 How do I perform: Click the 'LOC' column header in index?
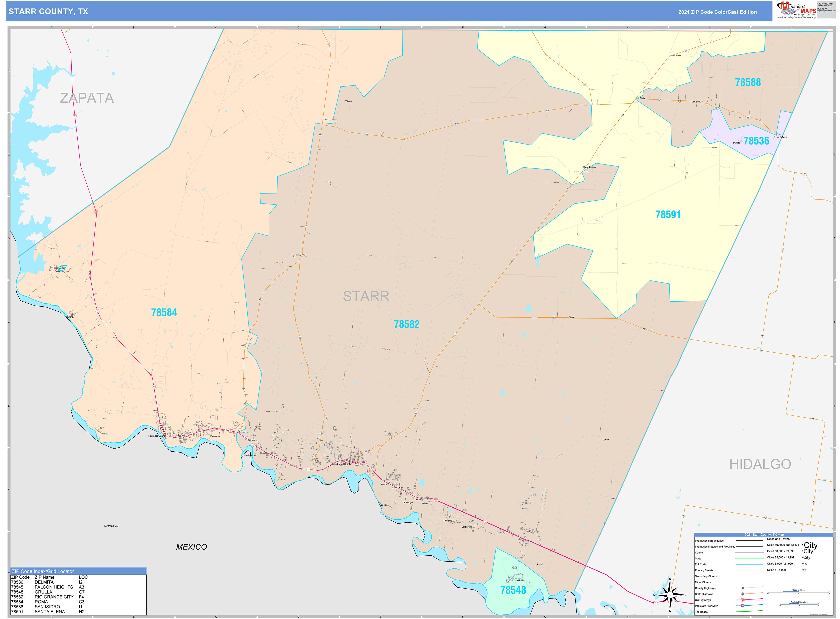83,577
